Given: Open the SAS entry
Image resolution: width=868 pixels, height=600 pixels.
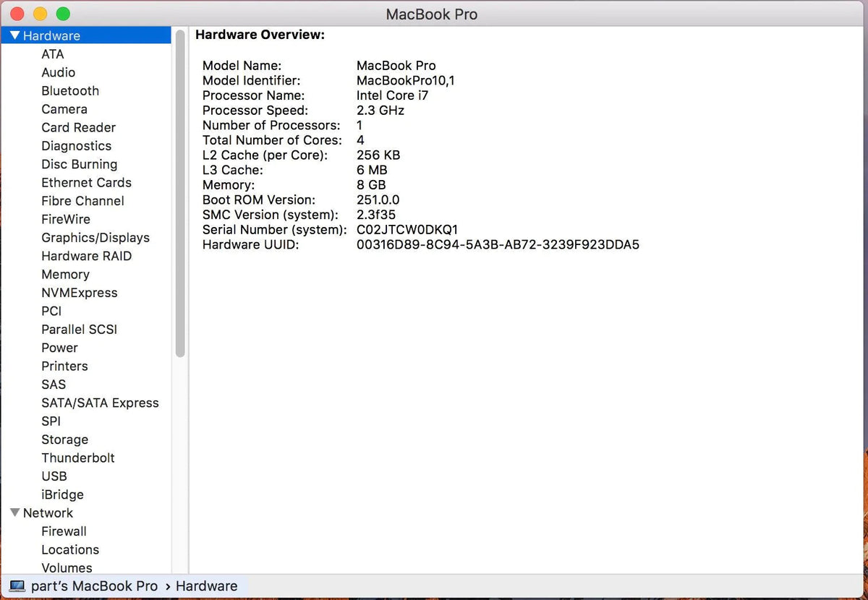Looking at the screenshot, I should [x=54, y=385].
